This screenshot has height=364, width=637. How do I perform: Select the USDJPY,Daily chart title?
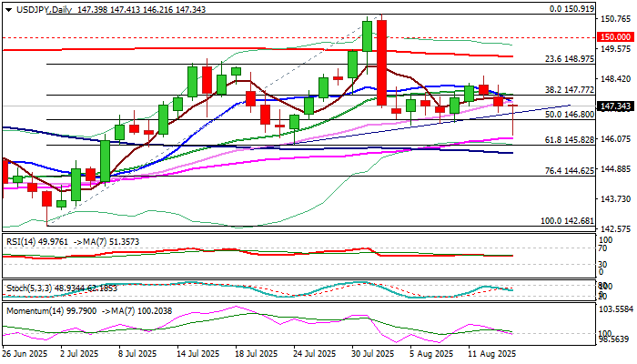point(44,9)
